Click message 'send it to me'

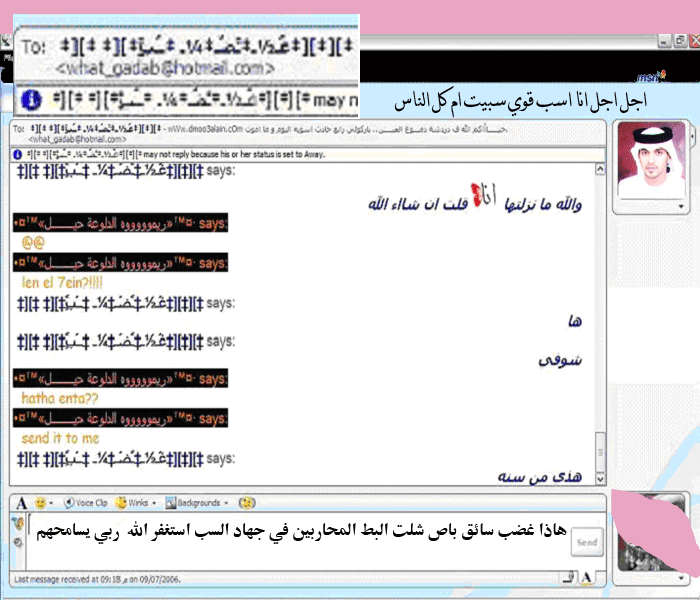coord(60,438)
